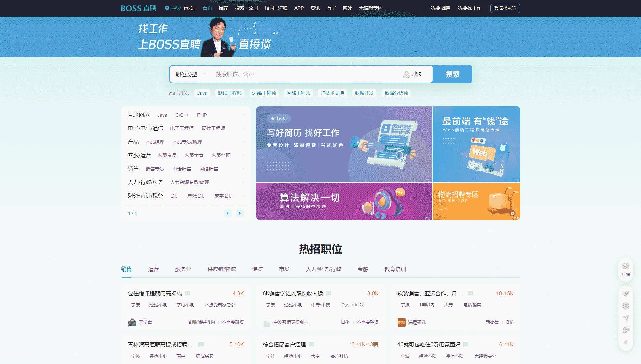The width and height of the screenshot is (641, 364).
Task: Switch city via [切换] link
Action: (x=189, y=8)
